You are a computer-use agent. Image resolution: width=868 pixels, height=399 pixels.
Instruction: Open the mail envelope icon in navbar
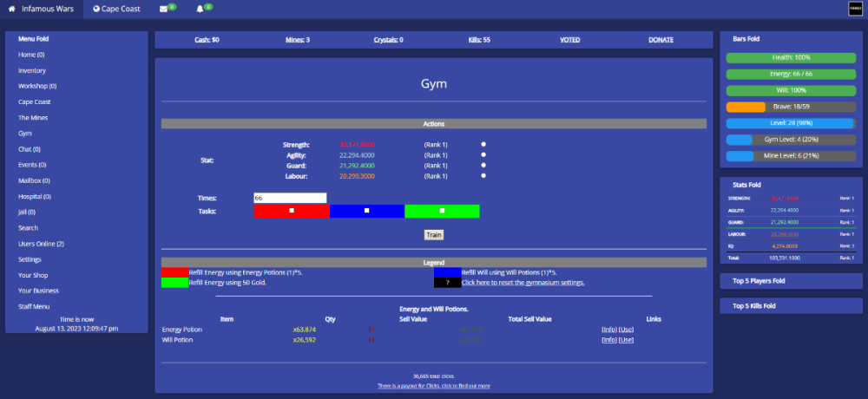(x=163, y=9)
